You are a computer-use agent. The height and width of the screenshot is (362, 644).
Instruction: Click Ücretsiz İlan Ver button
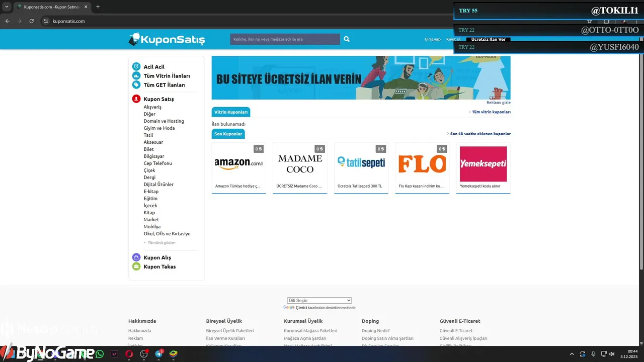click(x=489, y=39)
